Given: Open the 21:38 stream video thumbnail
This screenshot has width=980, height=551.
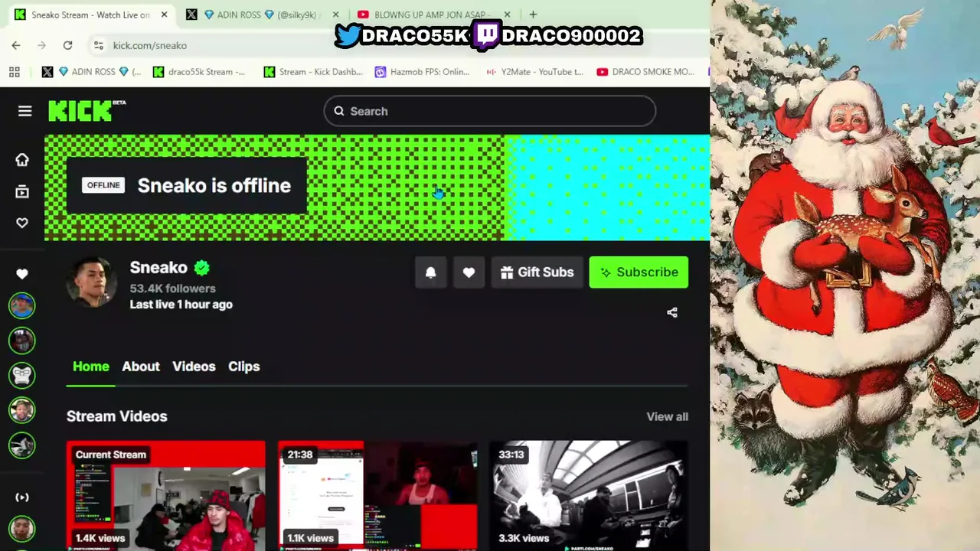Looking at the screenshot, I should [377, 496].
